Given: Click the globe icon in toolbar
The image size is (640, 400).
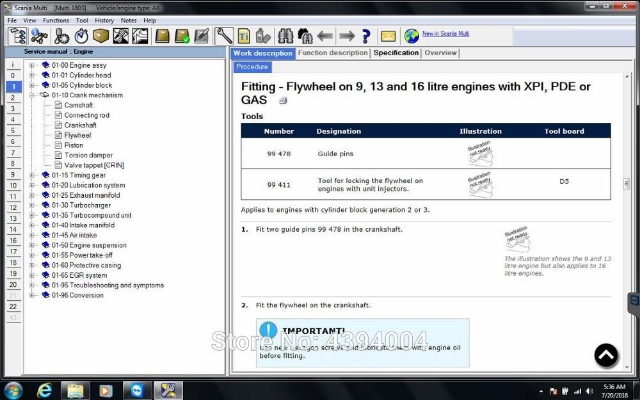Looking at the screenshot, I should point(411,36).
